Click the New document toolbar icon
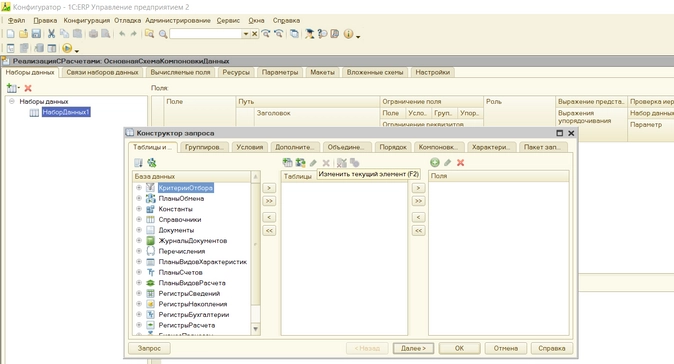Screen dimensions: 674x364 (x=11, y=34)
